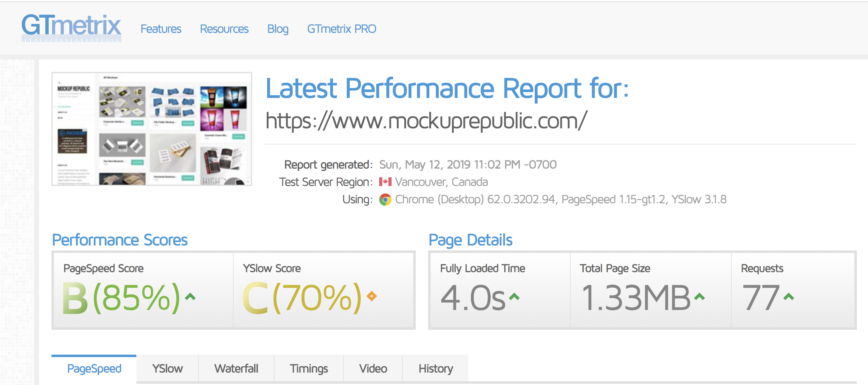Click the green arrow beside Requests count
Image resolution: width=868 pixels, height=385 pixels.
[x=789, y=297]
